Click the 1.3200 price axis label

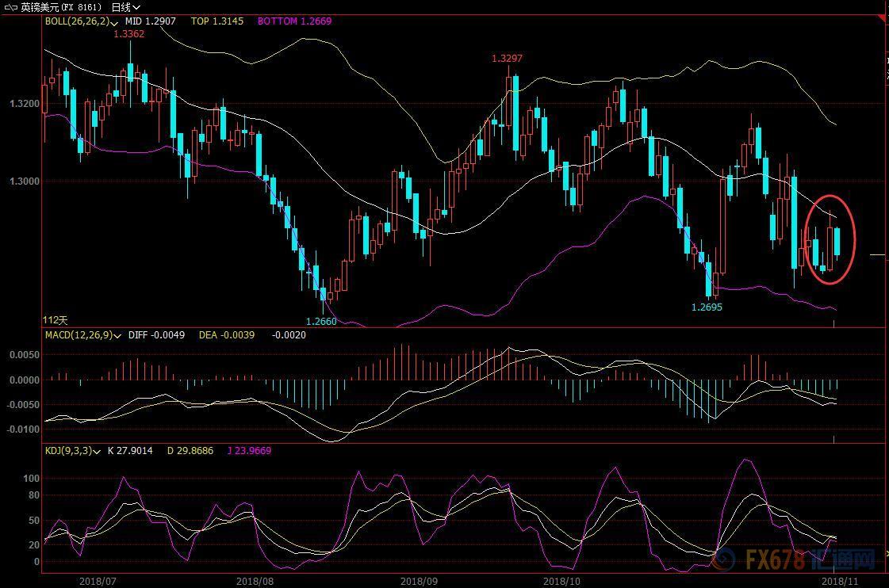25,104
